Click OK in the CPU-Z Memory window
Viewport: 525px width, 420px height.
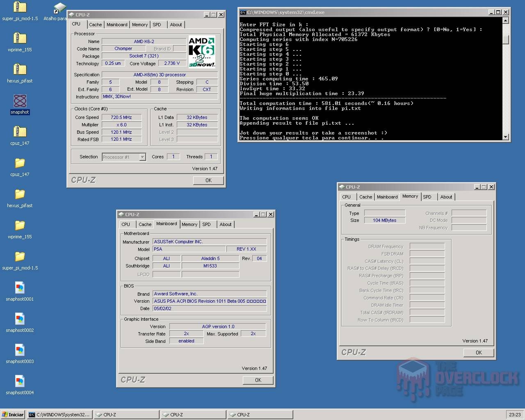(x=479, y=353)
